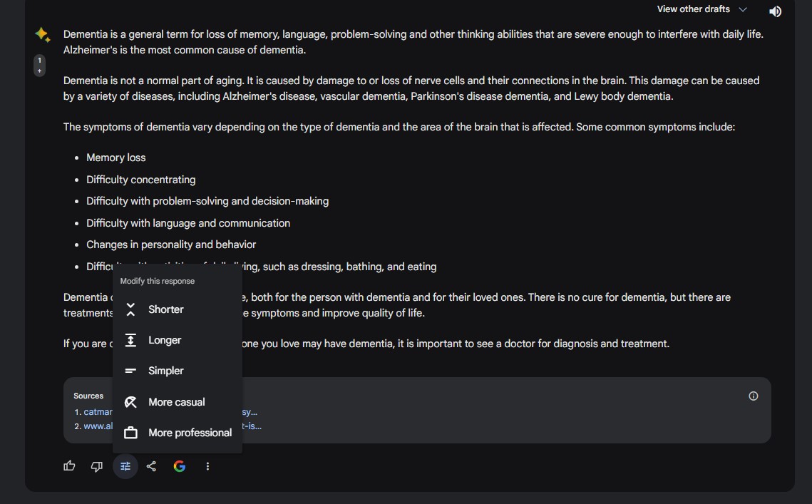This screenshot has width=812, height=504.
Task: Click the chevron beside View other drafts
Action: point(743,9)
